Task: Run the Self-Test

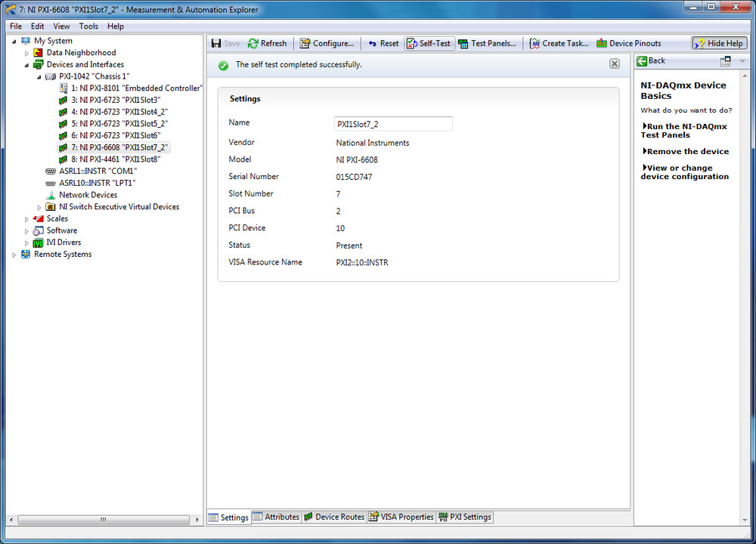Action: click(429, 43)
